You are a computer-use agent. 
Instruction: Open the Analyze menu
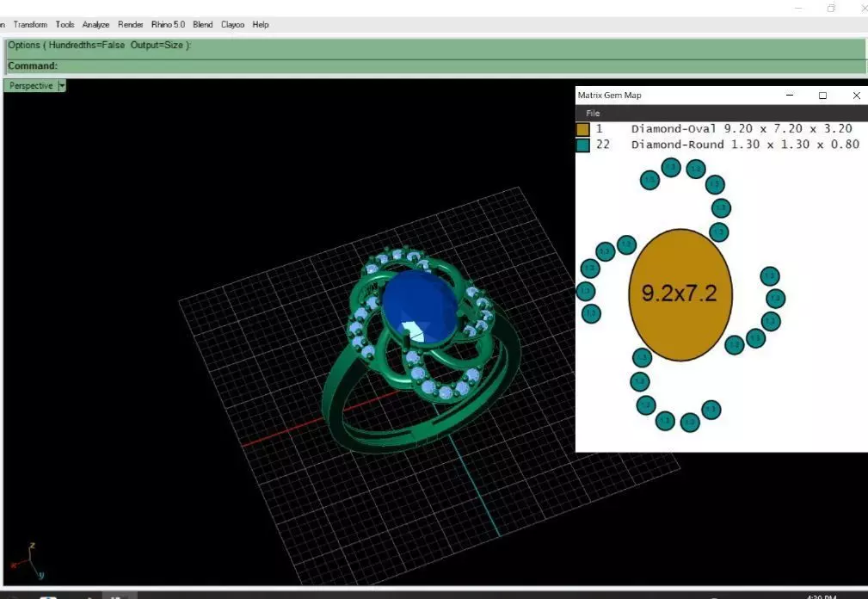click(x=95, y=24)
